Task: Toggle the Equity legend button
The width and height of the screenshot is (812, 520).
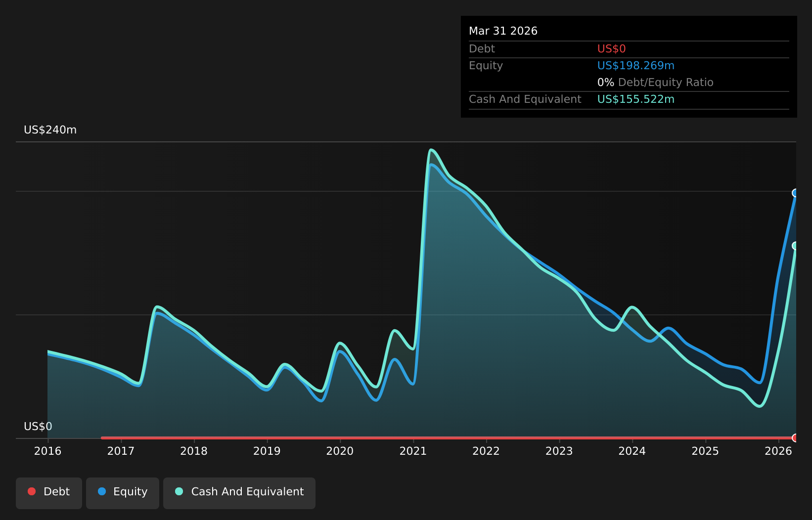Action: (x=123, y=493)
